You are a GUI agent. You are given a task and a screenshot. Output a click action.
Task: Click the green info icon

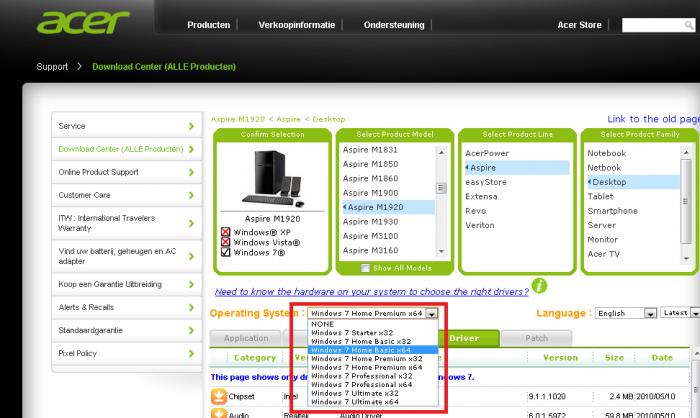point(539,285)
